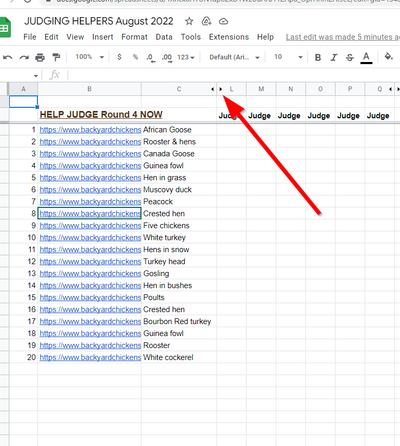Print the spreadsheet
The width and height of the screenshot is (400, 446).
coord(40,57)
